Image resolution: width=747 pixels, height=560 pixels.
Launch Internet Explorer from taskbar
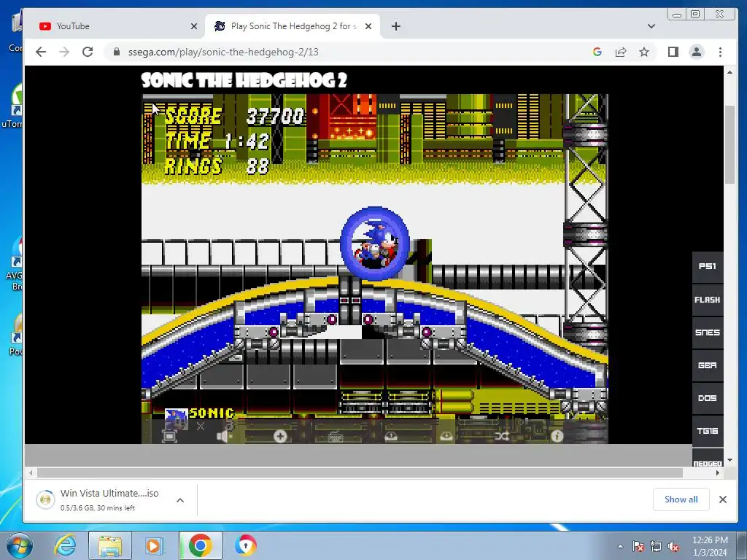point(65,545)
